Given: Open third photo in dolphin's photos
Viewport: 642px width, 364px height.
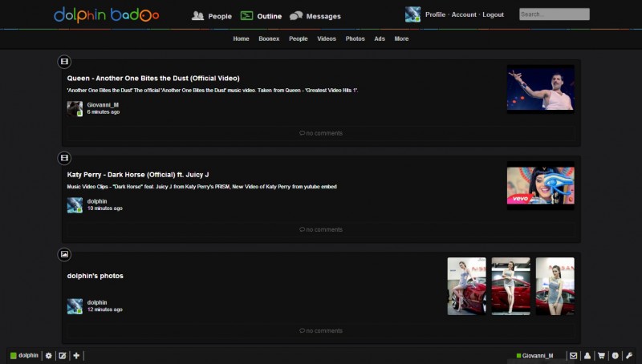Looking at the screenshot, I should pos(555,286).
